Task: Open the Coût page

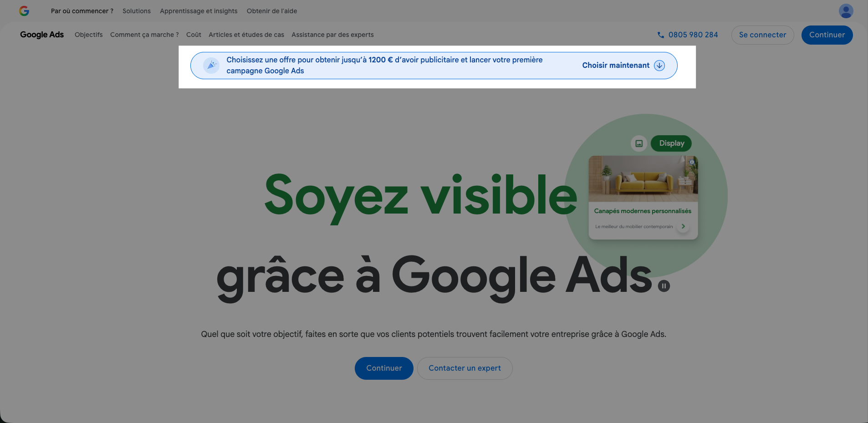Action: [x=194, y=35]
